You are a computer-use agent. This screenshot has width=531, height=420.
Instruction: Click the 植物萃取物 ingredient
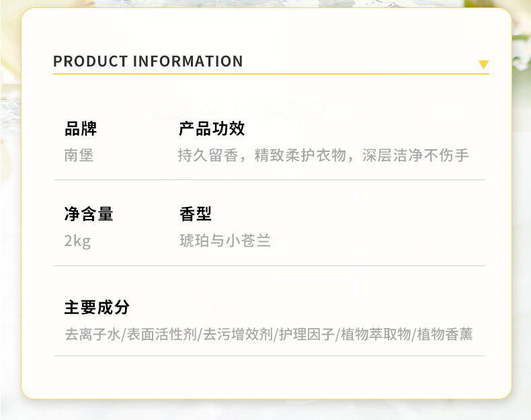376,334
